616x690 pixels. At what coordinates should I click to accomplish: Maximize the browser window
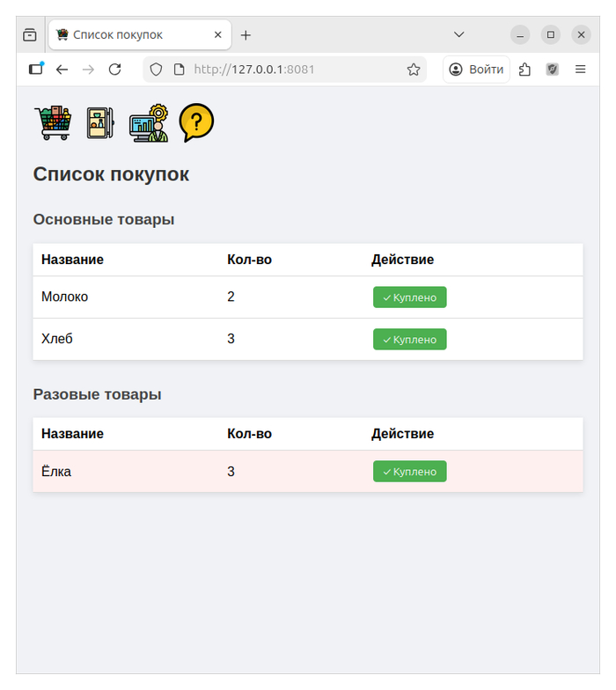(x=551, y=35)
